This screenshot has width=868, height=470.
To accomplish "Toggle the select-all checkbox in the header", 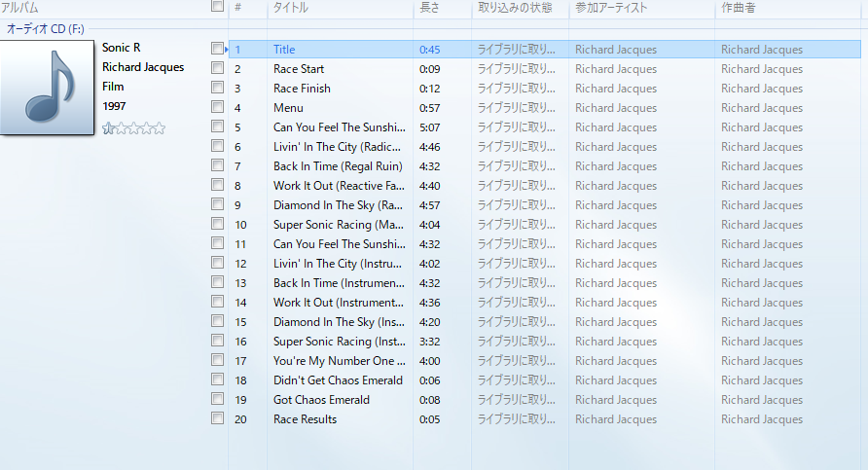I will (x=218, y=6).
